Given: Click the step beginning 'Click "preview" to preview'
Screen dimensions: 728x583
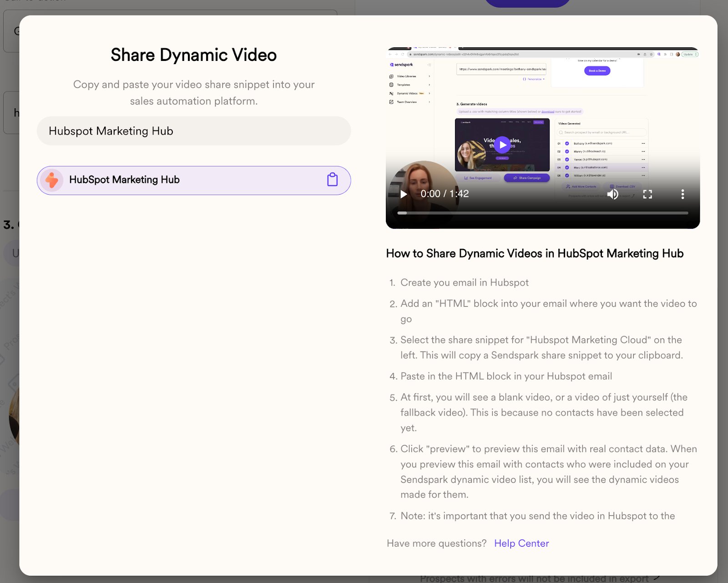Looking at the screenshot, I should pos(549,472).
